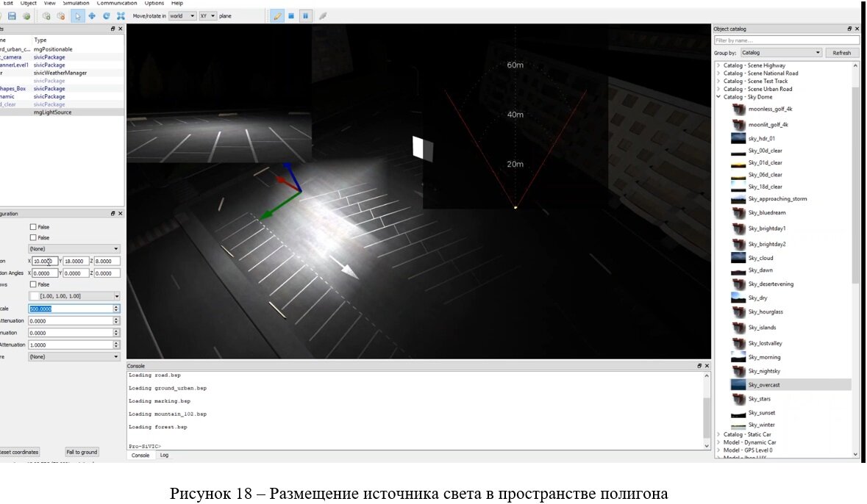Click the Fall to ground button
The width and height of the screenshot is (867, 504).
[x=82, y=452]
